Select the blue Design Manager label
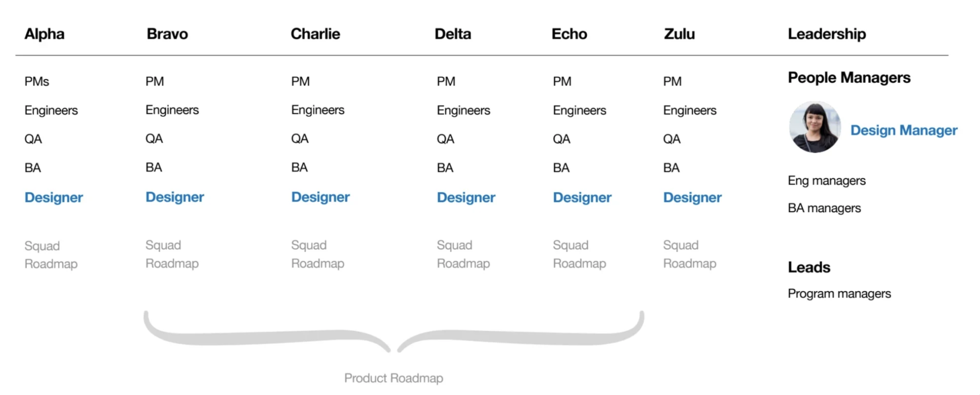 pos(904,130)
